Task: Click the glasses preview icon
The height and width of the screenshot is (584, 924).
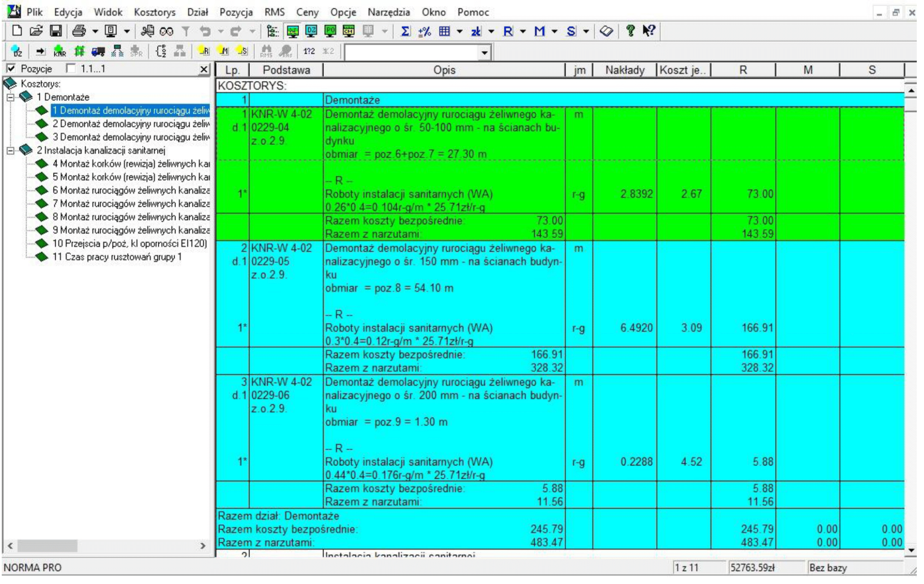Action: pyautogui.click(x=166, y=31)
